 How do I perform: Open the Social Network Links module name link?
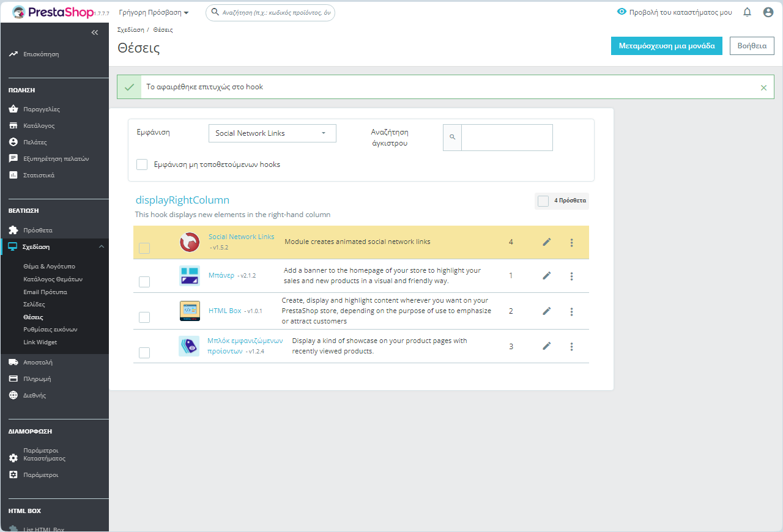pyautogui.click(x=242, y=237)
